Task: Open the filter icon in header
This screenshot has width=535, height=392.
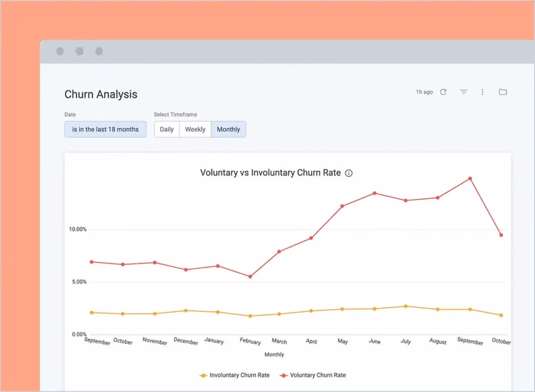Action: pyautogui.click(x=464, y=92)
